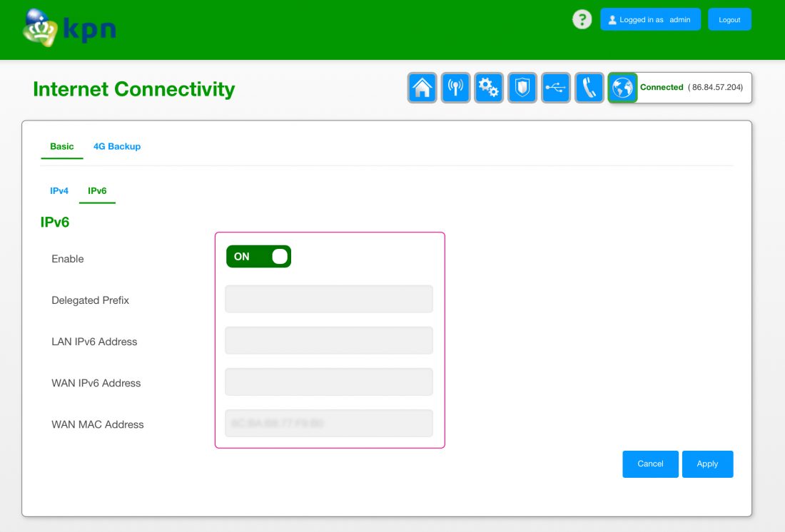Screen dimensions: 785x532
Task: Open the telephone settings icon
Action: [x=589, y=88]
